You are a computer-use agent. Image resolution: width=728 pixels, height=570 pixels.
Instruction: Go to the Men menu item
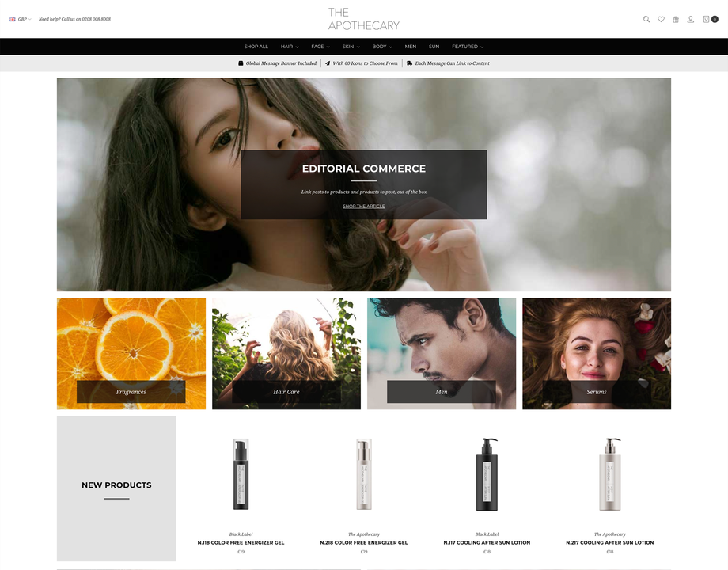(x=411, y=47)
